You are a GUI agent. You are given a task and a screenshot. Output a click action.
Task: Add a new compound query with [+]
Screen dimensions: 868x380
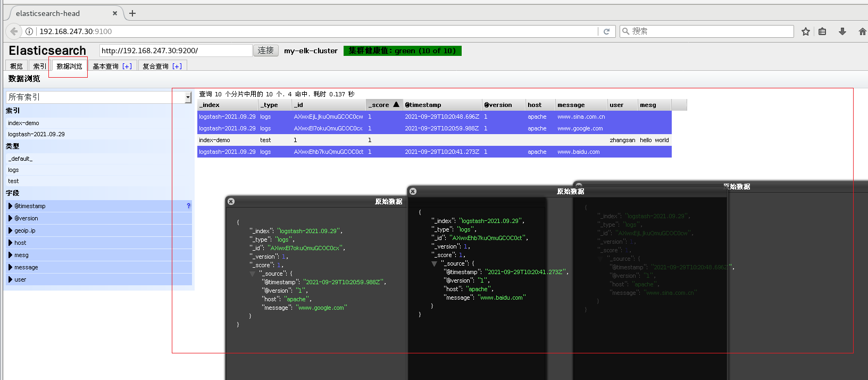coord(177,66)
